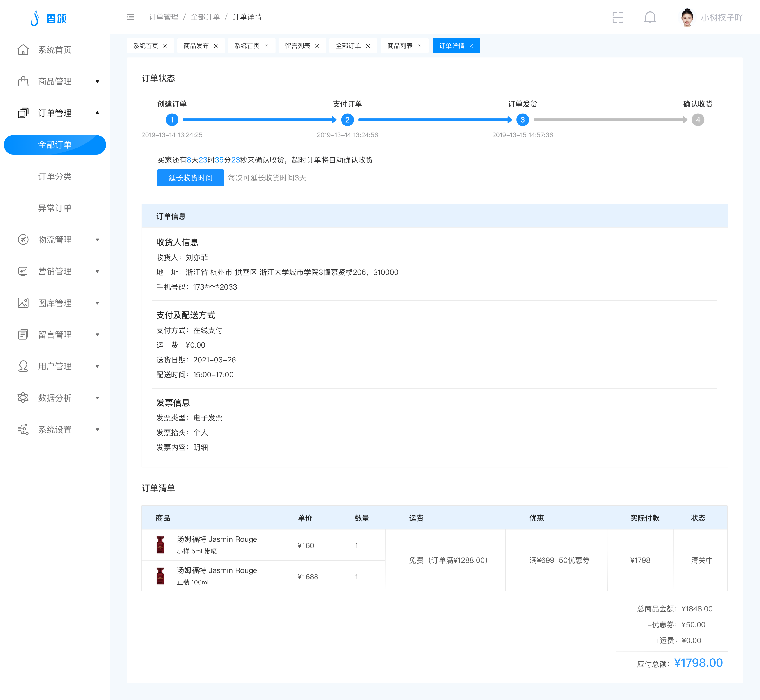Click step 3 订单发货 on progress bar

(x=523, y=120)
